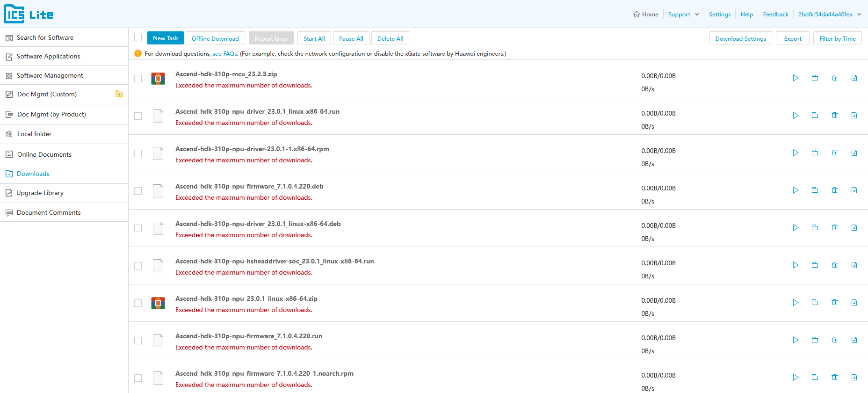Start download of npu-firmware_7.1.0.4.220.deb

tap(796, 190)
